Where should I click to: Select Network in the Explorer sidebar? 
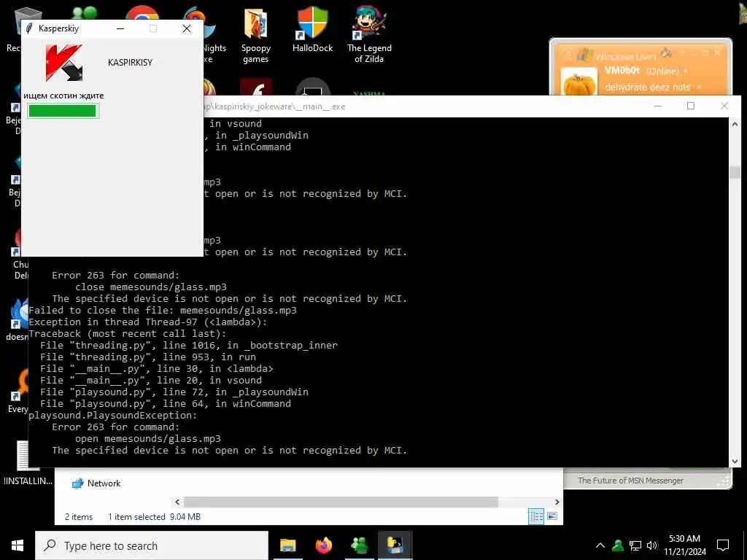[x=96, y=483]
